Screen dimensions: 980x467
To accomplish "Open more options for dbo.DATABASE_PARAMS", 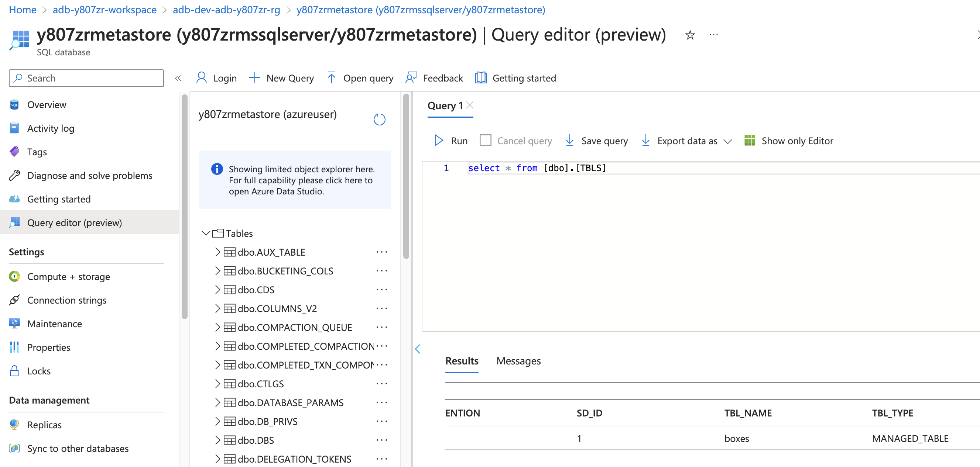I will 381,402.
